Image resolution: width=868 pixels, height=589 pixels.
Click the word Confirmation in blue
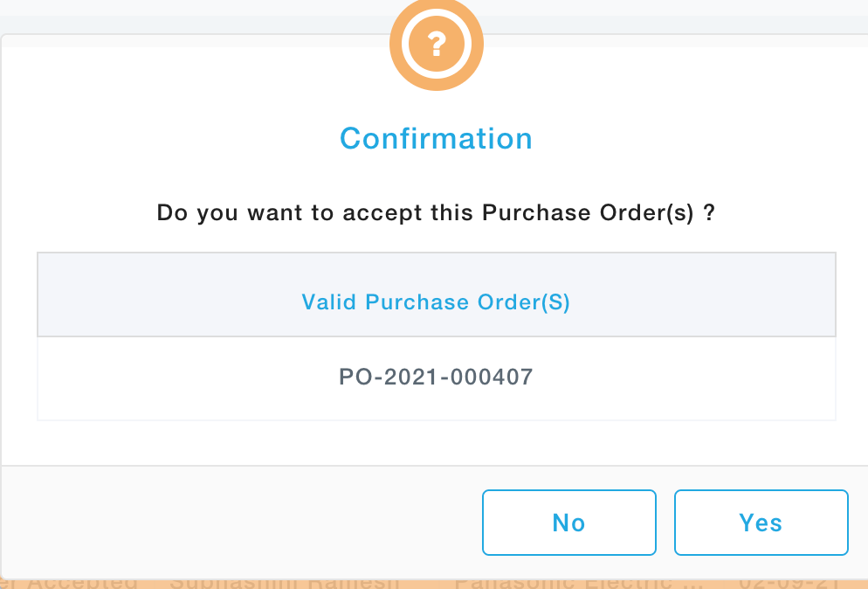click(436, 139)
